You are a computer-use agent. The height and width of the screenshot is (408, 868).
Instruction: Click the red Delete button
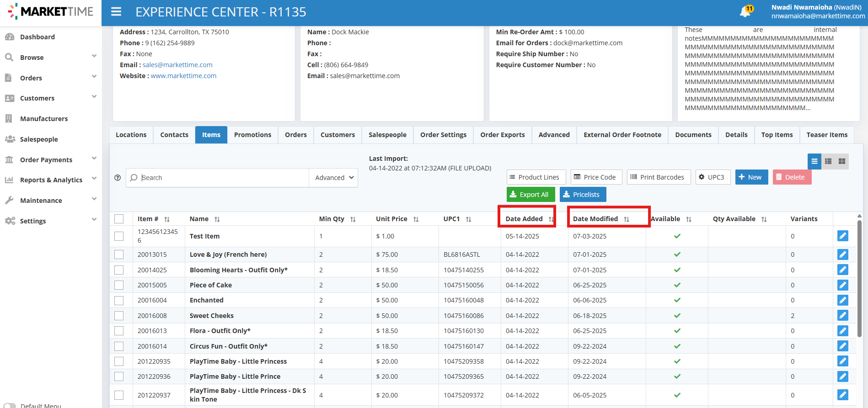tap(792, 177)
